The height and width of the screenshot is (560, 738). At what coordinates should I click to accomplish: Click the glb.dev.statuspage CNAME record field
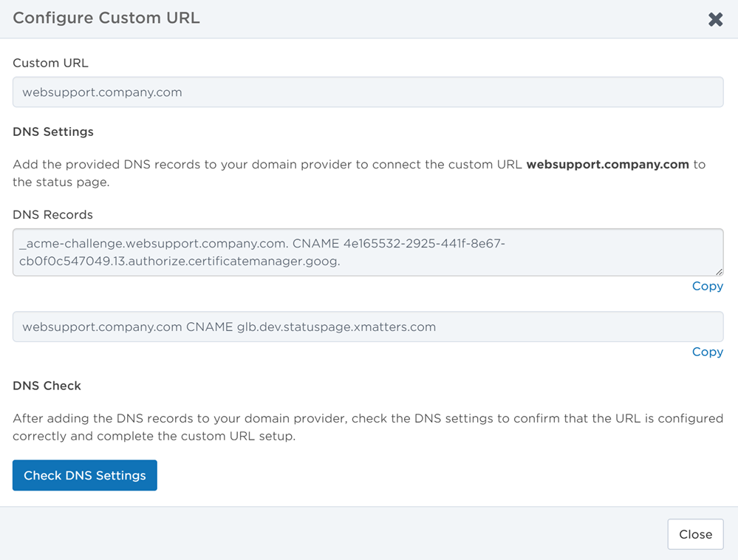(367, 327)
